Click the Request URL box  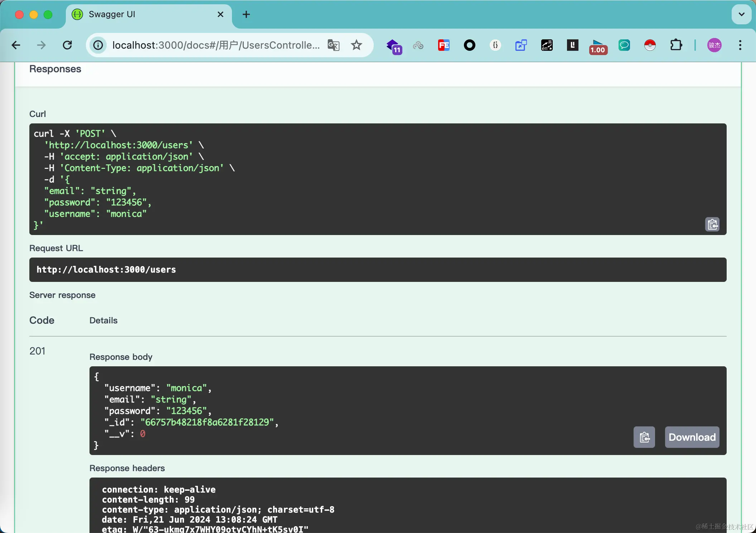pos(378,270)
